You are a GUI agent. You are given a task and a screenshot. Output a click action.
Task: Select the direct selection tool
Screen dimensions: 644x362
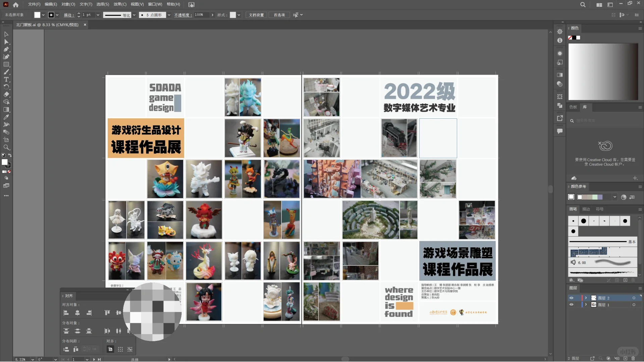(6, 42)
